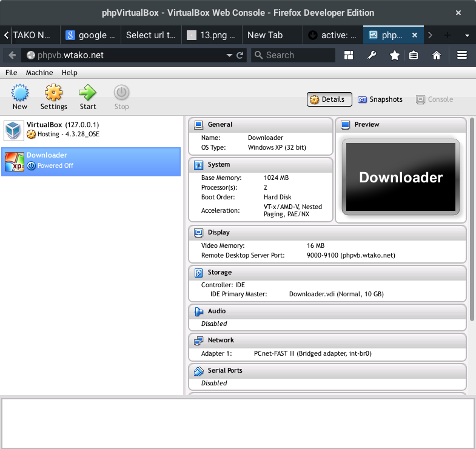Image resolution: width=476 pixels, height=449 pixels.
Task: Click the Preview section monitor icon
Action: (x=346, y=125)
